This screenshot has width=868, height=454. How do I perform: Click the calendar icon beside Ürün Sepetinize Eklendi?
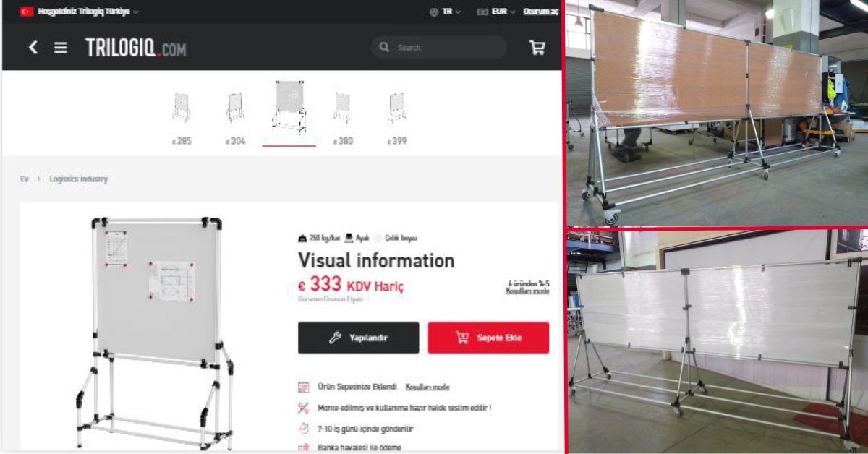[x=304, y=387]
